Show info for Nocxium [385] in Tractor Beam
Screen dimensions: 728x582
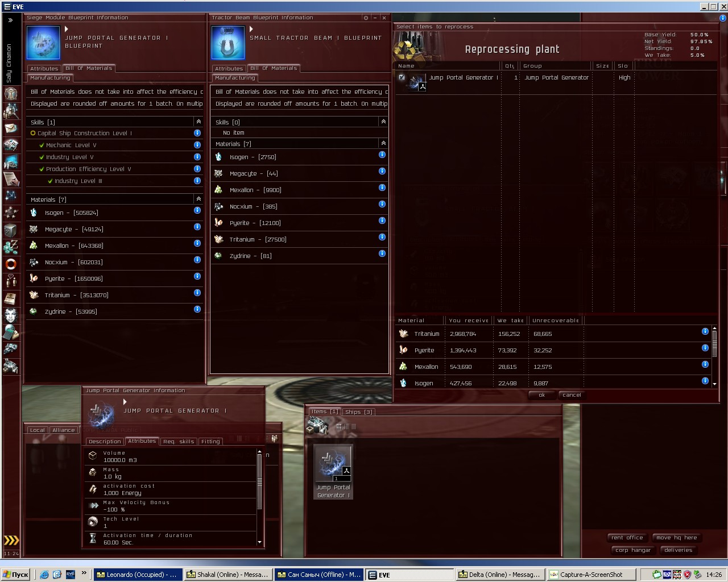[x=382, y=204]
